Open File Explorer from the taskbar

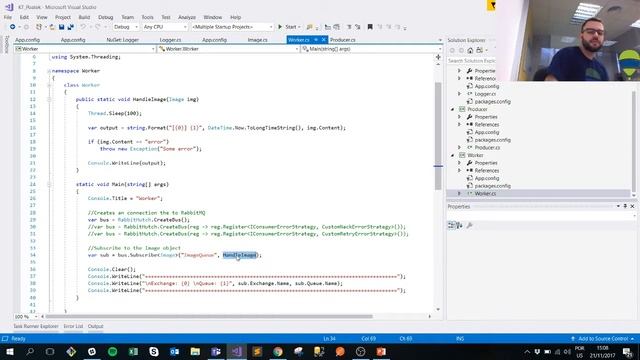195,351
